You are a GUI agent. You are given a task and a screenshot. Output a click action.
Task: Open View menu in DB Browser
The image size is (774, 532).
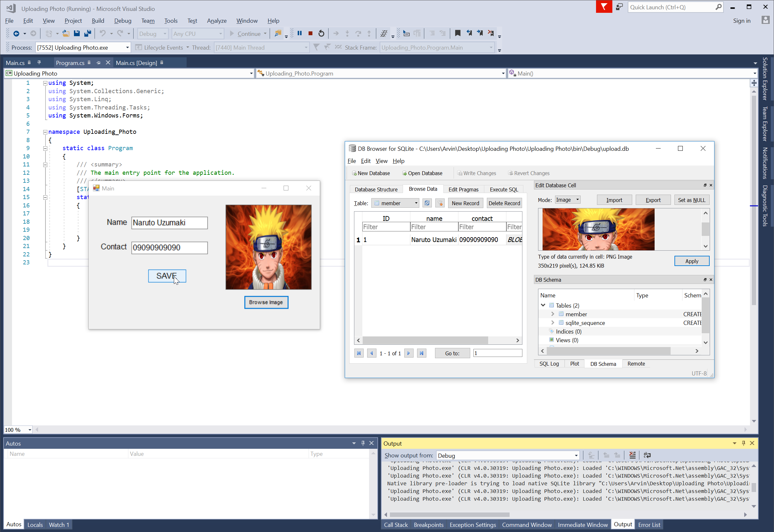(x=381, y=161)
